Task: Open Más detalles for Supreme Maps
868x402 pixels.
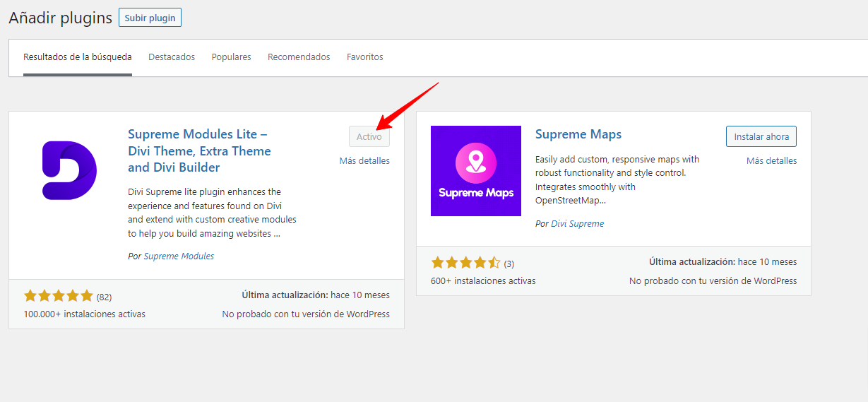Action: point(771,161)
